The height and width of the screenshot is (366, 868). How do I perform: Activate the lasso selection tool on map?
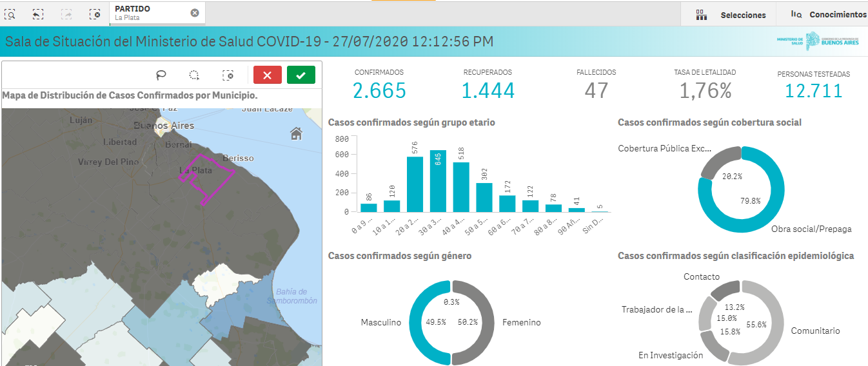[x=161, y=75]
